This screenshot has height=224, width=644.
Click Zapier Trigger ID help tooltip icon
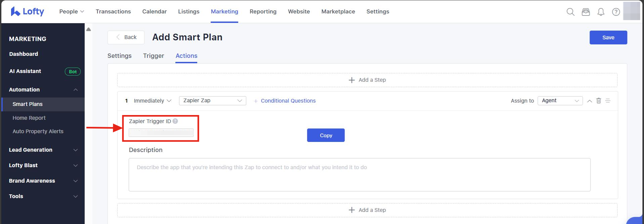(175, 121)
